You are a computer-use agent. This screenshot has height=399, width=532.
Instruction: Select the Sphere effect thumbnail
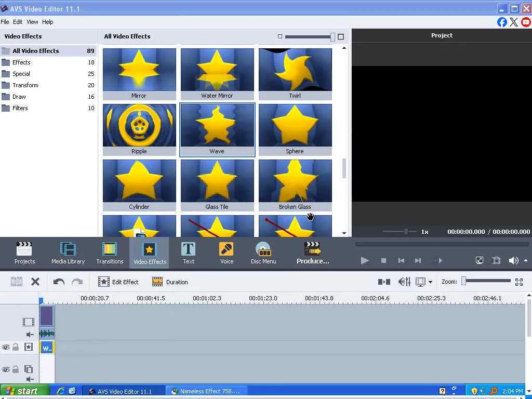[x=295, y=129]
